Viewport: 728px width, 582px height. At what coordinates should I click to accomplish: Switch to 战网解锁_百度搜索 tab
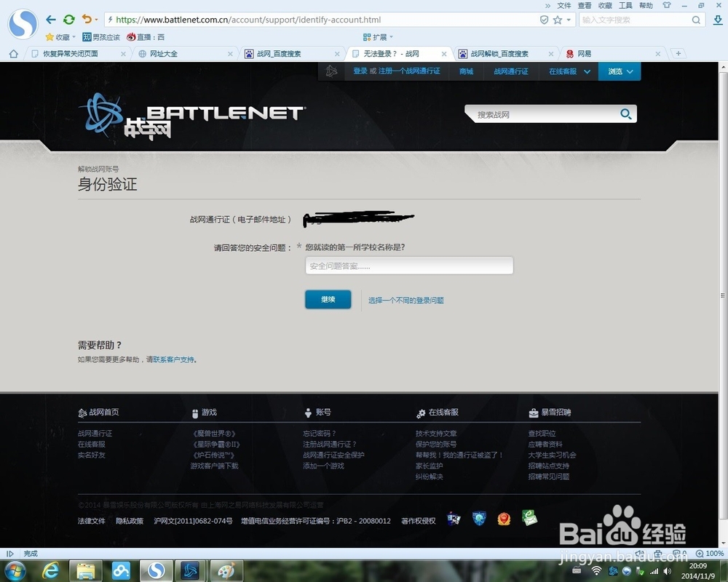[505, 54]
